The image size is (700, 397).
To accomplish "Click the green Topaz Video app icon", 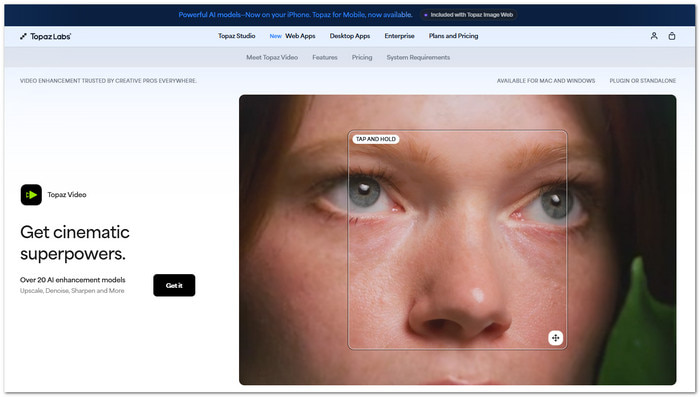I will (x=31, y=195).
